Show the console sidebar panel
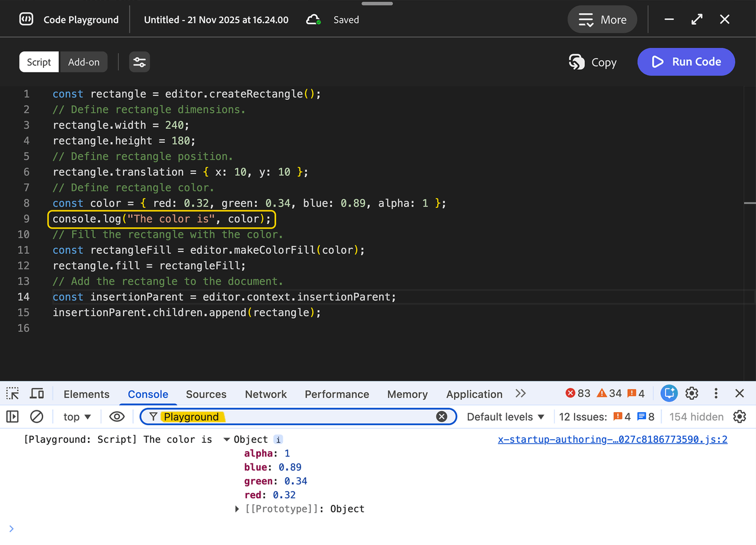 click(x=12, y=416)
